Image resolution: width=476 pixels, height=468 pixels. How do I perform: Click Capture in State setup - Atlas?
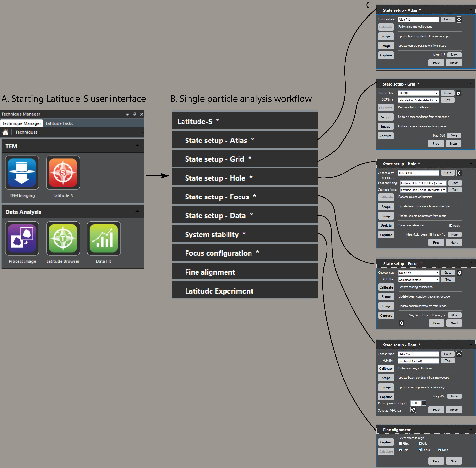coord(386,55)
